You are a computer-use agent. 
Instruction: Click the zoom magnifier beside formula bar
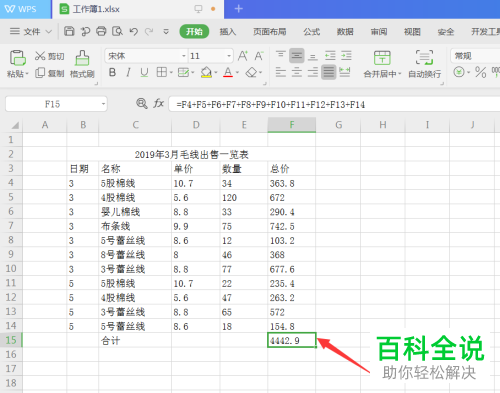142,104
